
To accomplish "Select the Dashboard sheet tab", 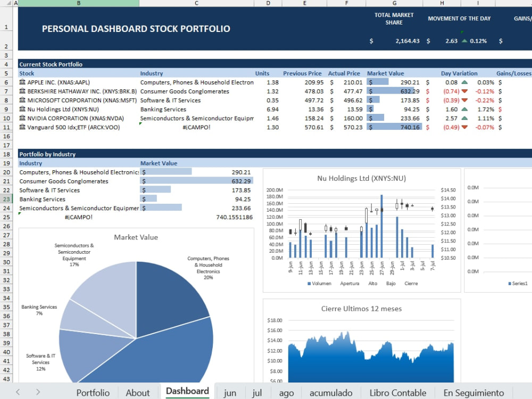I will (187, 392).
